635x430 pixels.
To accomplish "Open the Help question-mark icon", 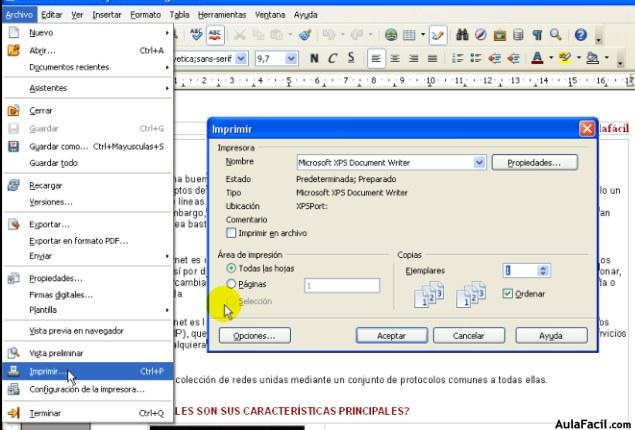I will coord(580,35).
